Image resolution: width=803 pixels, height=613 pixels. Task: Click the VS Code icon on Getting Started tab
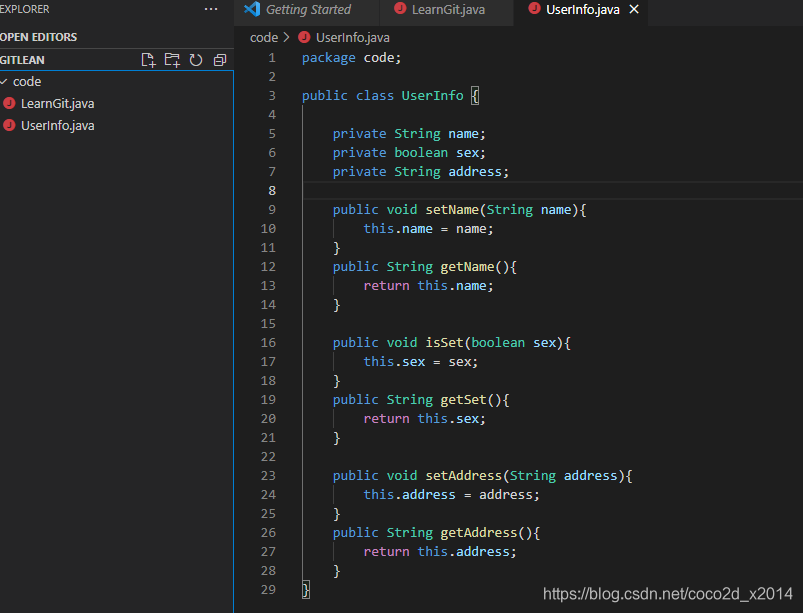click(252, 9)
